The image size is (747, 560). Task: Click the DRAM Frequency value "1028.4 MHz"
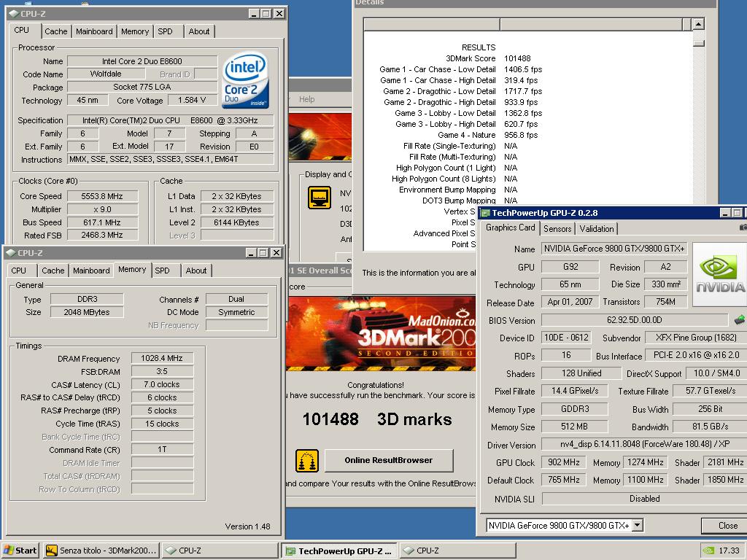[162, 358]
